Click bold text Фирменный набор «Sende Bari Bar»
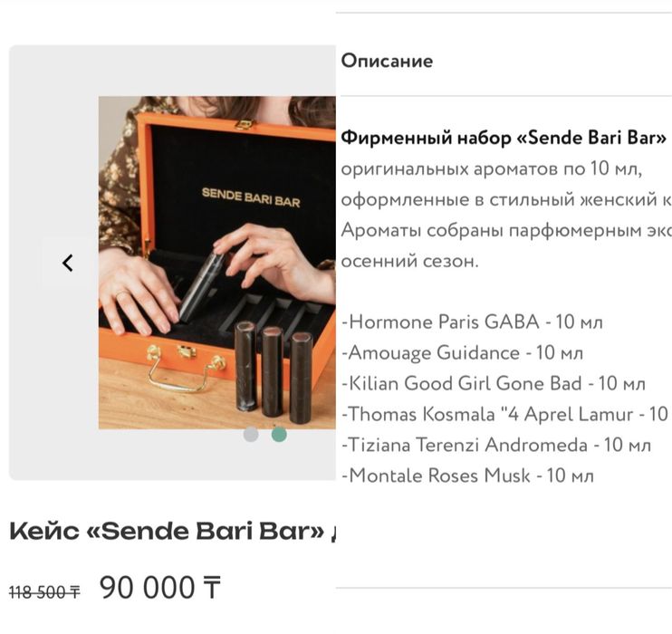Image resolution: width=672 pixels, height=634 pixels. (504, 139)
